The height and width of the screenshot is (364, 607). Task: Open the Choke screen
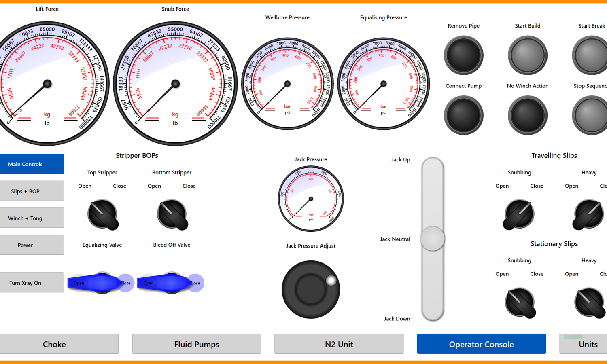coord(59,344)
